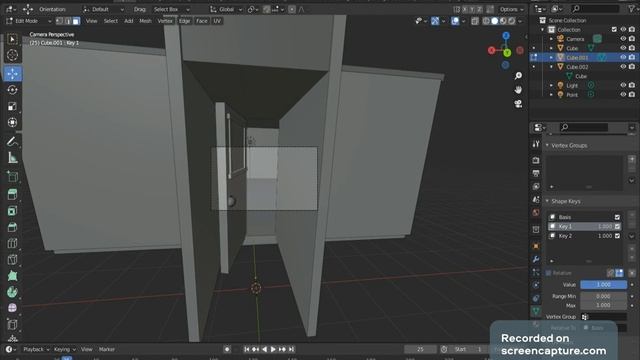
Task: Open the Mesh menu
Action: (145, 21)
